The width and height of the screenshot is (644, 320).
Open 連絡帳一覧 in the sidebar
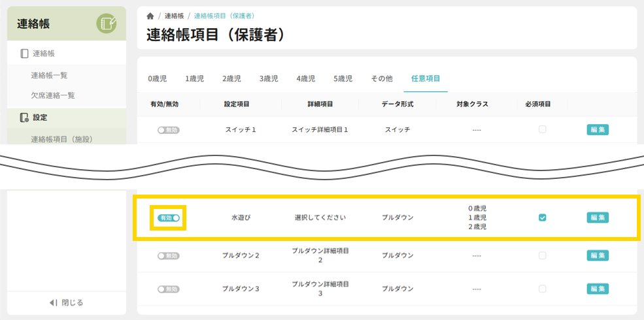click(x=49, y=75)
